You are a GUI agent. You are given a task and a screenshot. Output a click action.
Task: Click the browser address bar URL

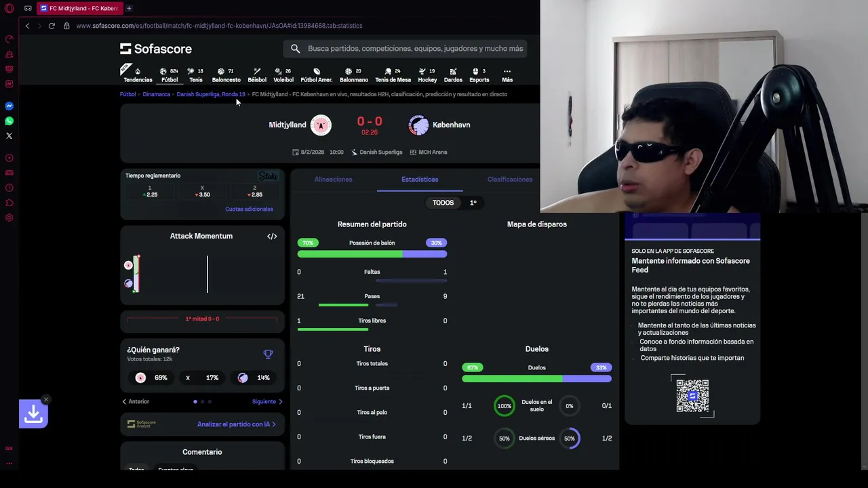pyautogui.click(x=219, y=26)
